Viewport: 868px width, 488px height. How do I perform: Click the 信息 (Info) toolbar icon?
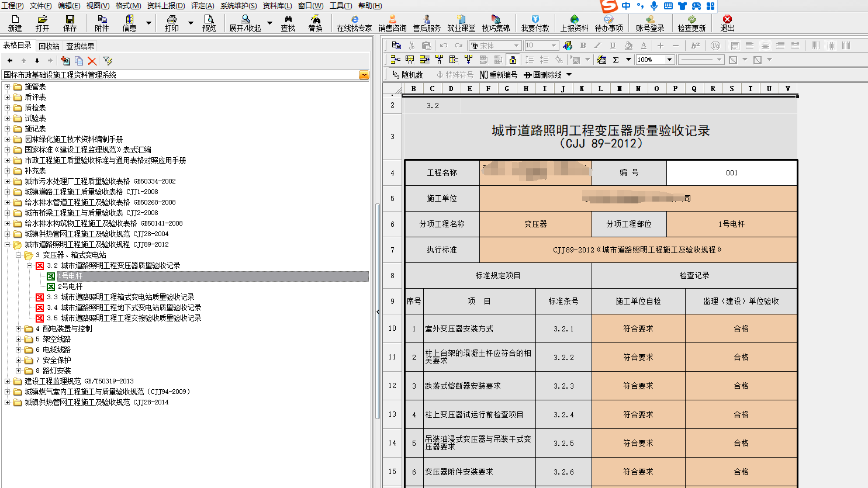coord(129,23)
